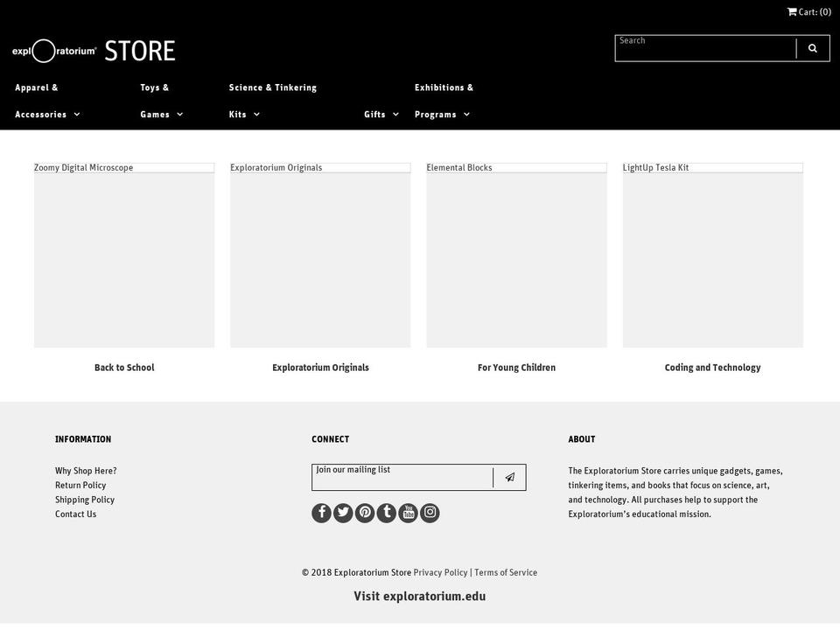
Task: Open the For Young Children collection
Action: (516, 367)
